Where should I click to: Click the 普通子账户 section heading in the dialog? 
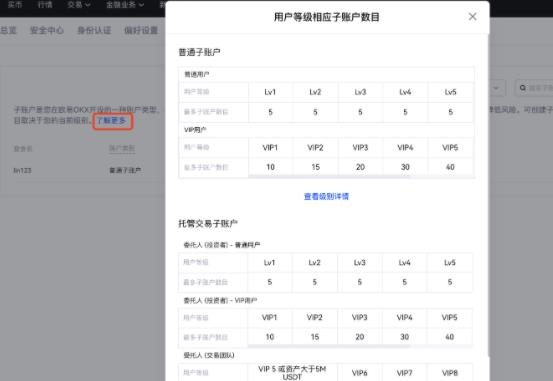(199, 53)
